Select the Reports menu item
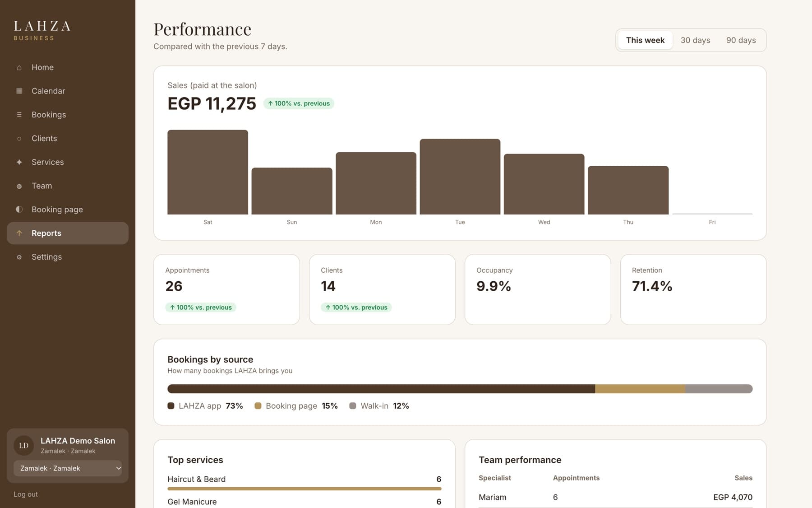 point(68,233)
